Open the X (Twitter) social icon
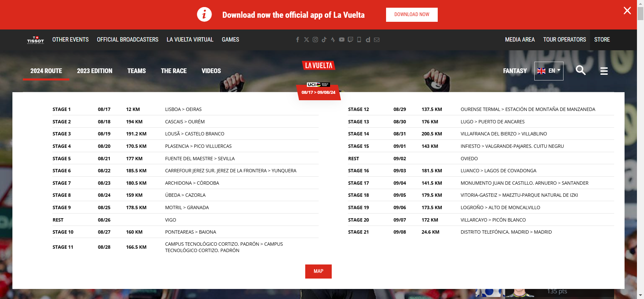Viewport: 644px width, 299px height. (x=307, y=40)
